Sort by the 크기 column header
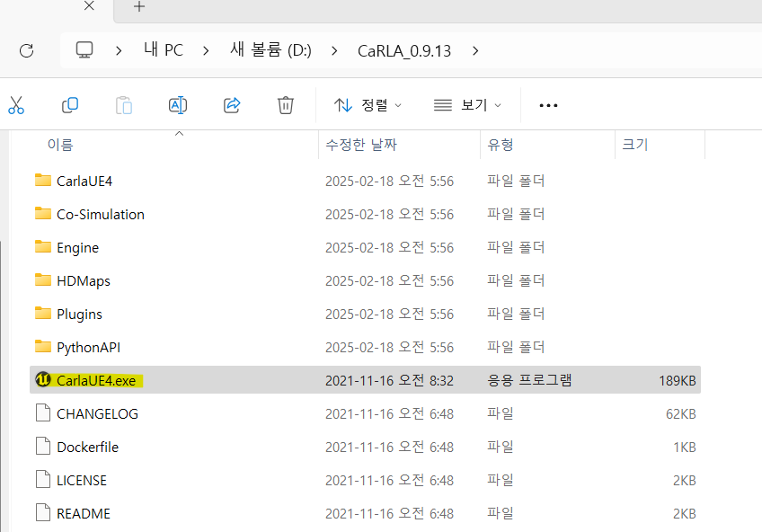Screen dimensions: 762x532 click(x=635, y=145)
